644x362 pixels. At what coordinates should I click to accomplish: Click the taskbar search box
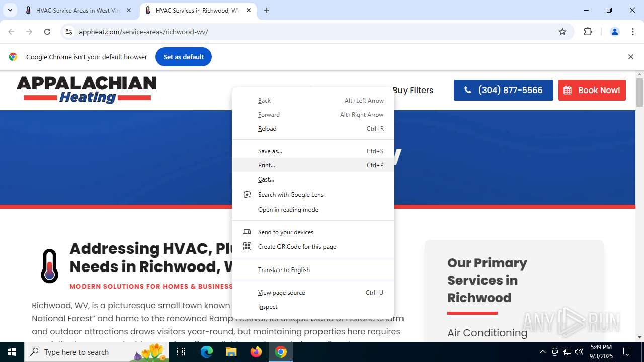[97, 352]
